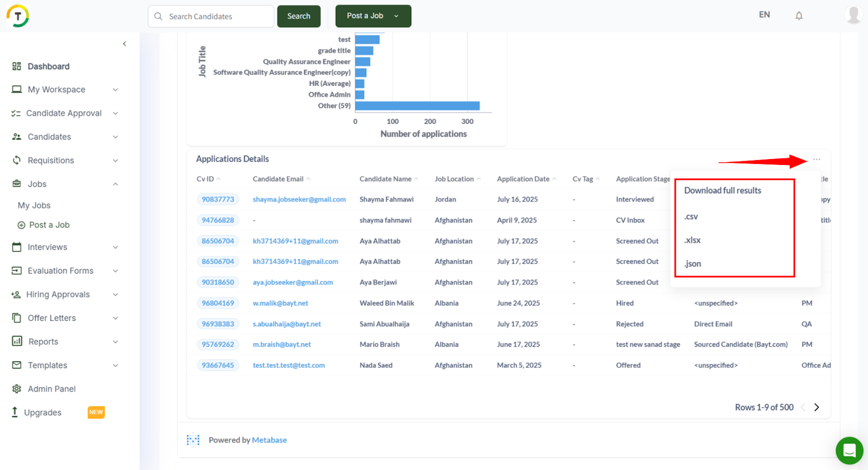The image size is (868, 470).
Task: Click the Other (59) bar in chart
Action: (417, 106)
